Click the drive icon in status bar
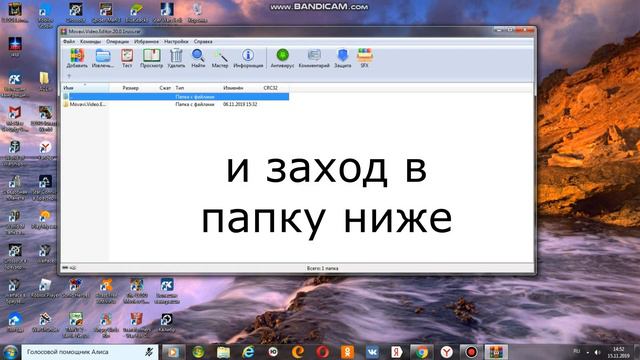Image resolution: width=640 pixels, height=360 pixels. 65,268
